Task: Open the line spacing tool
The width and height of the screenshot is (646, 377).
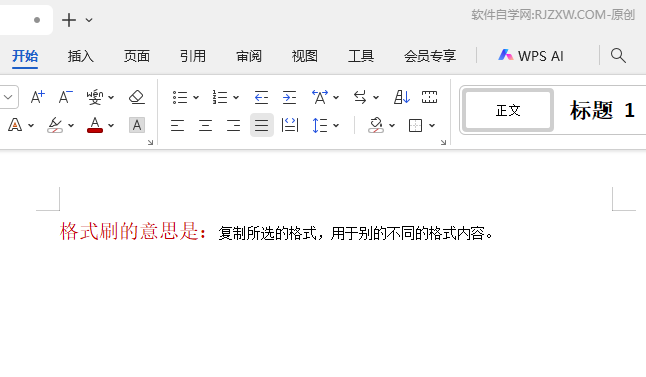Action: [x=320, y=125]
